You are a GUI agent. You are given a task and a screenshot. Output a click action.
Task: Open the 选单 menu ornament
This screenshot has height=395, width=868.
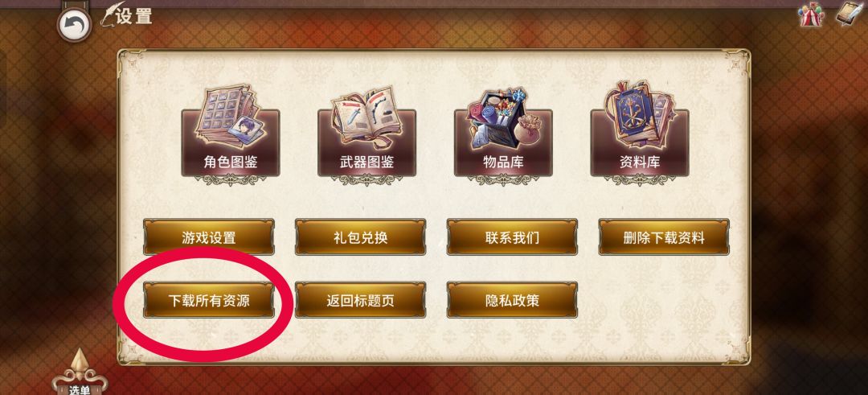[x=80, y=373]
